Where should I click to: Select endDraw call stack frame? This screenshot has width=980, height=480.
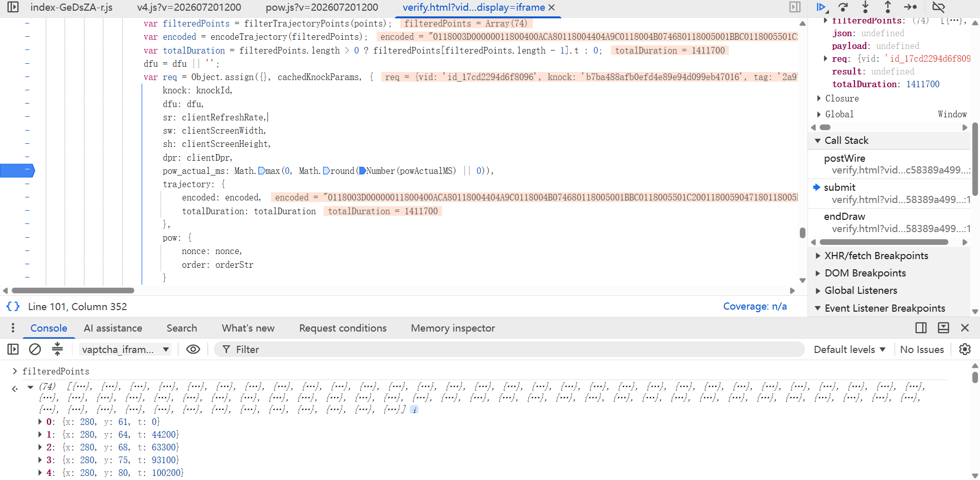[889, 222]
